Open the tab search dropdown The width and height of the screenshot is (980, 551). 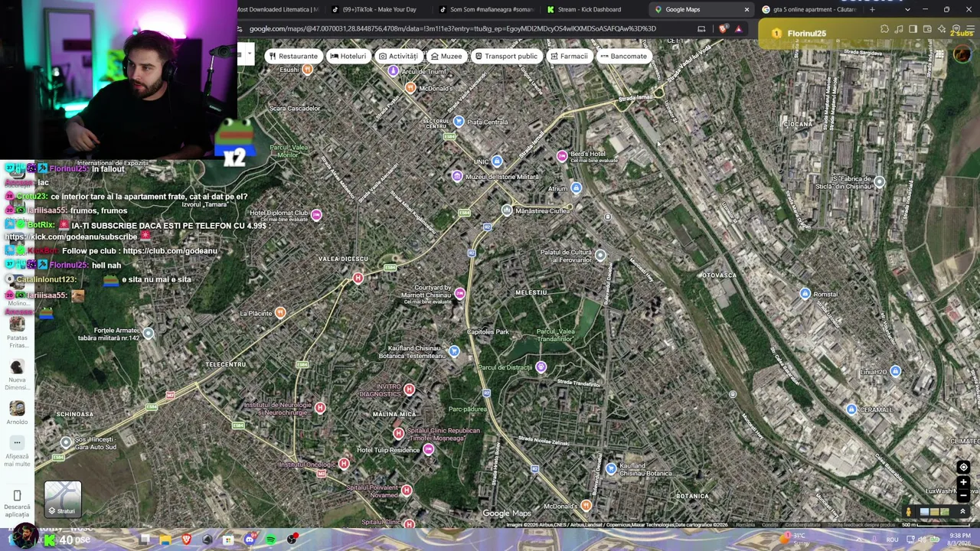click(907, 9)
